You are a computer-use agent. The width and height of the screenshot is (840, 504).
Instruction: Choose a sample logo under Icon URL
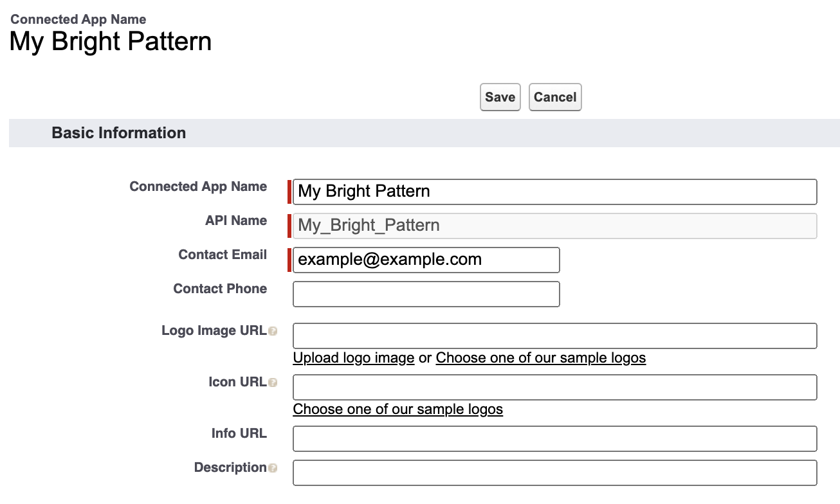[398, 410]
